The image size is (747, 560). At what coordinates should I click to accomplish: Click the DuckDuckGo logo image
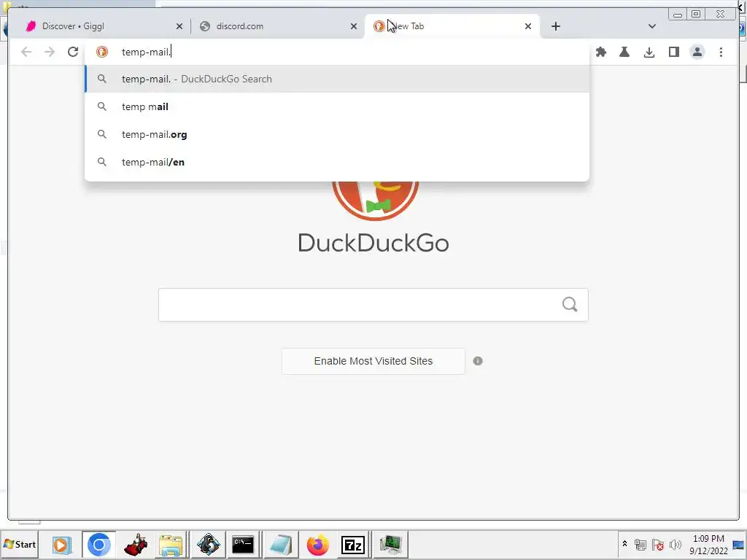[x=376, y=200]
